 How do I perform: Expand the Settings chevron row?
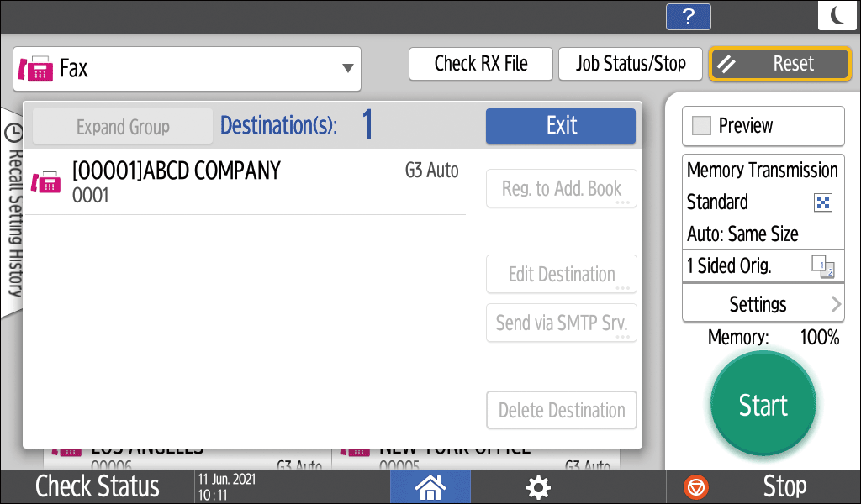click(x=762, y=304)
